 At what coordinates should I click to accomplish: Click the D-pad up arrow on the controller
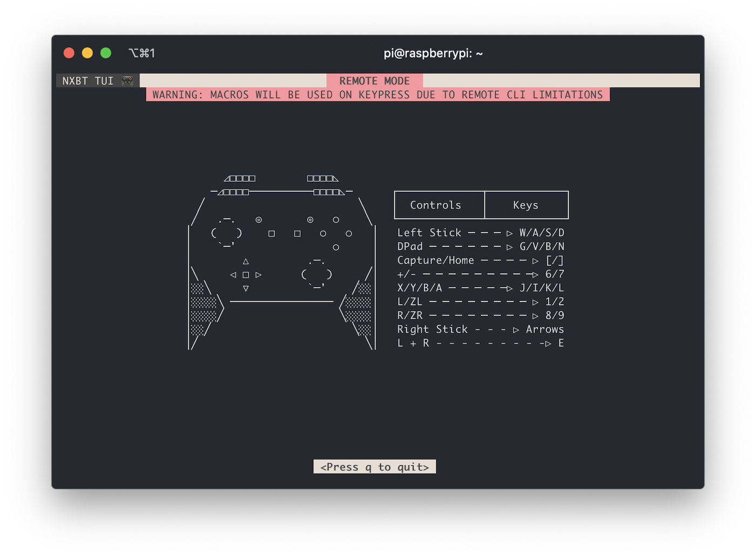pos(246,262)
